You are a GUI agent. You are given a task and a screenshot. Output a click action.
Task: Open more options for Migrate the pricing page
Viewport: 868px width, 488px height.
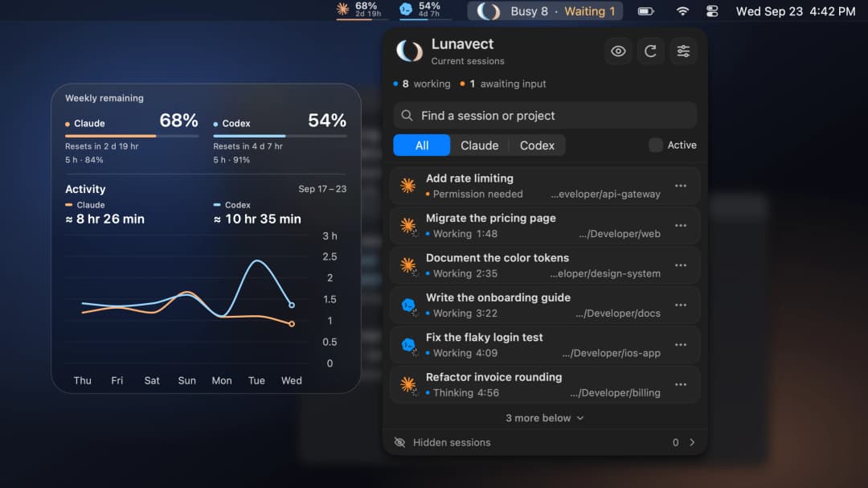pyautogui.click(x=681, y=225)
